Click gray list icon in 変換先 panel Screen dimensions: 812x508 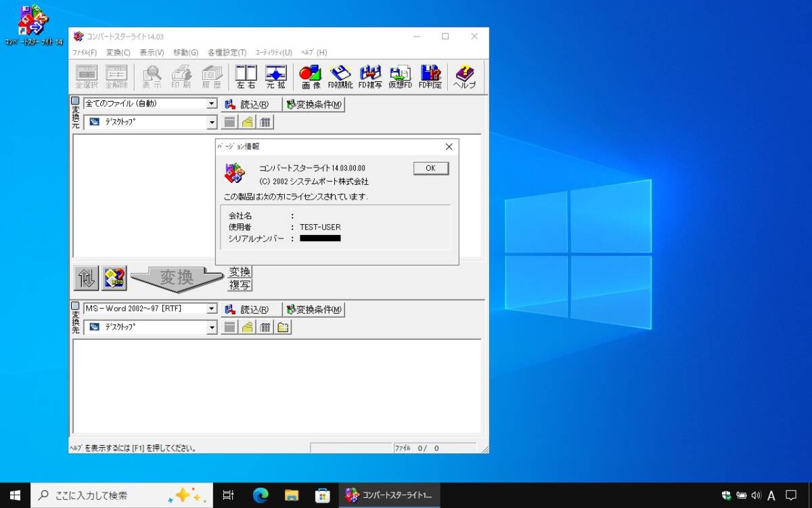click(230, 328)
